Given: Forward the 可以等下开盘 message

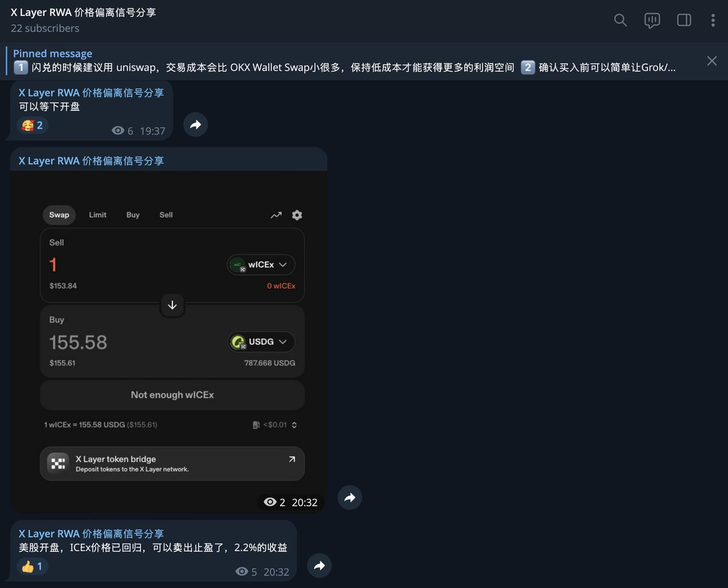Looking at the screenshot, I should [x=195, y=124].
